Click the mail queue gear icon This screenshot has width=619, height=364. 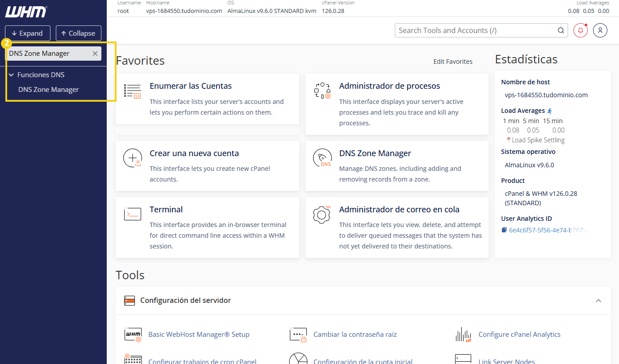322,215
